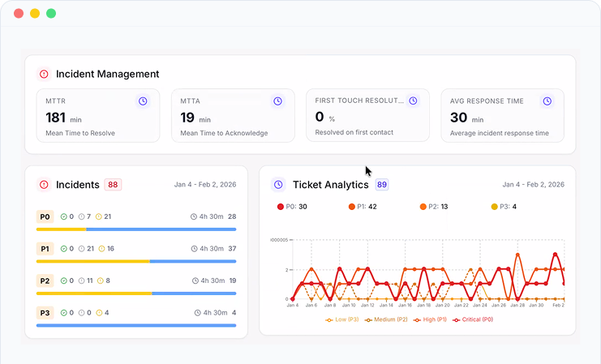The width and height of the screenshot is (601, 364).
Task: Select the P3 priority badge in Incidents
Action: click(45, 312)
